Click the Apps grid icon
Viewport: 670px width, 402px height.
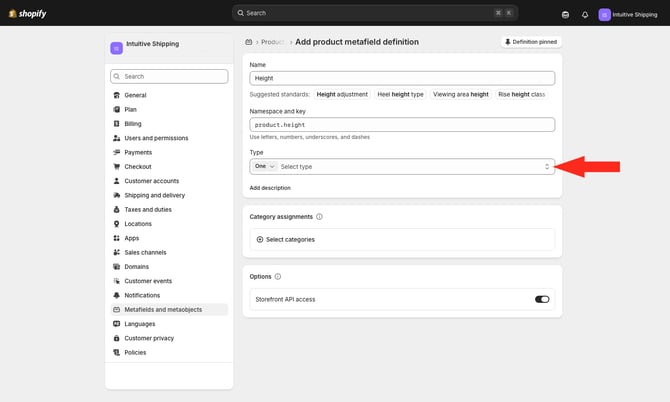tap(116, 238)
